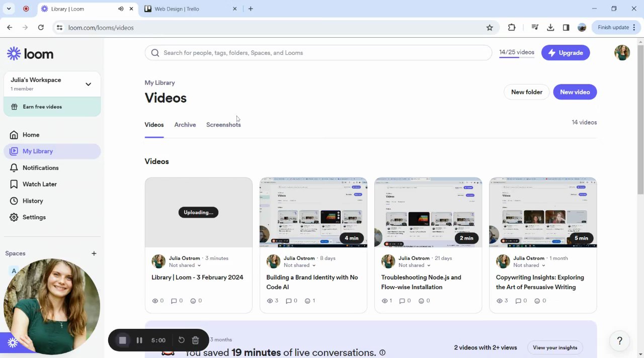Click View your insights button
This screenshot has height=358, width=644.
[x=555, y=347]
